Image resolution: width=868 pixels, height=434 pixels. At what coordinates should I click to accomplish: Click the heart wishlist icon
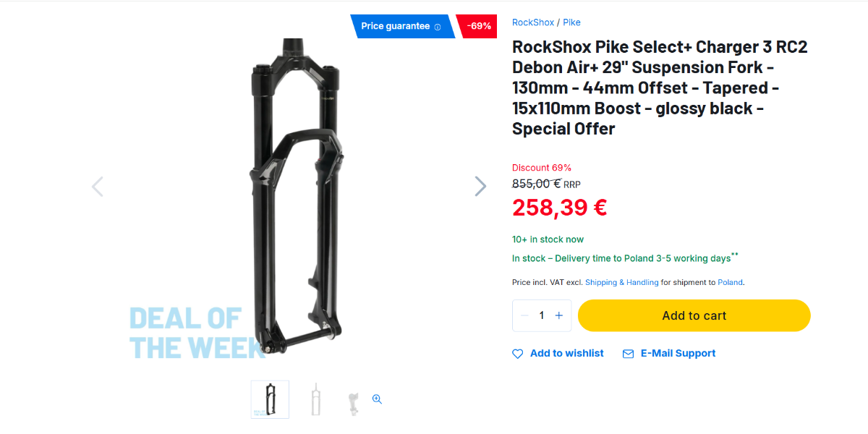click(518, 354)
